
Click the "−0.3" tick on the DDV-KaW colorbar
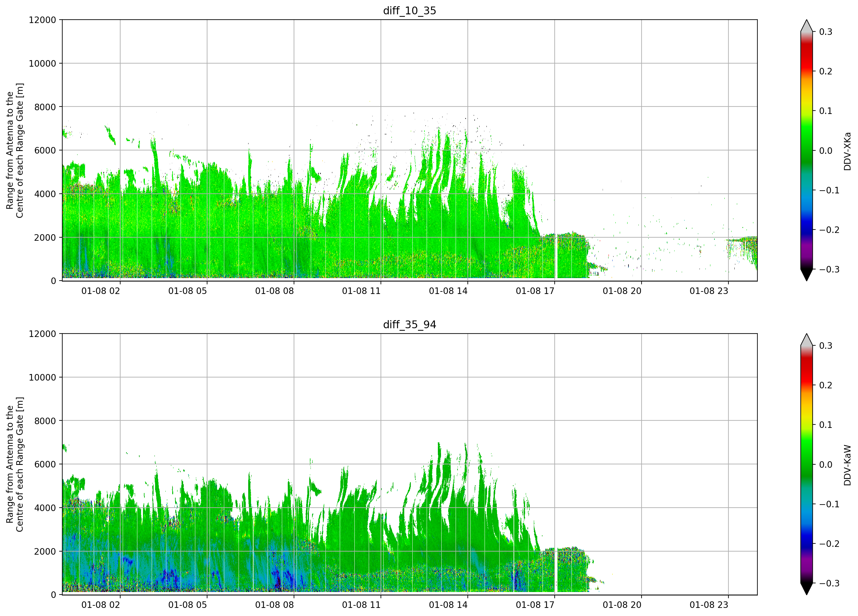point(829,584)
